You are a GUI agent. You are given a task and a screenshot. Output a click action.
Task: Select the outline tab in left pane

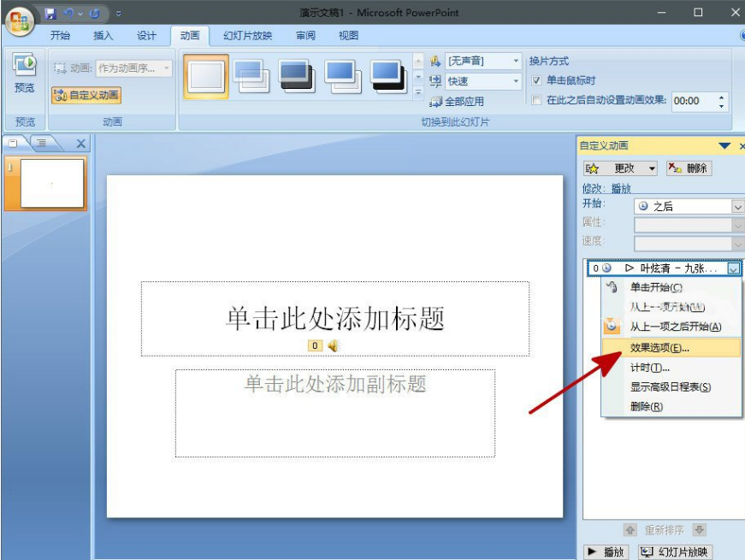42,143
